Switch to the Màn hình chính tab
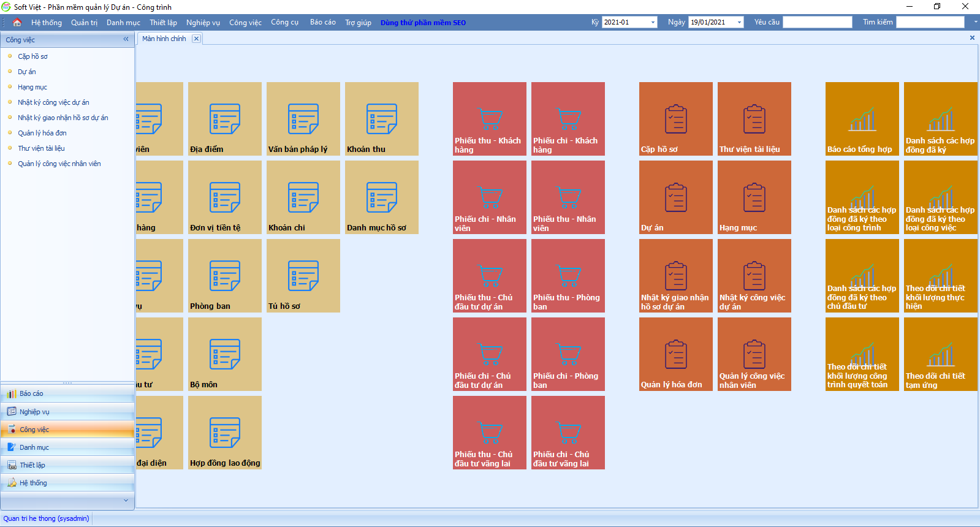The height and width of the screenshot is (527, 980). (x=164, y=39)
